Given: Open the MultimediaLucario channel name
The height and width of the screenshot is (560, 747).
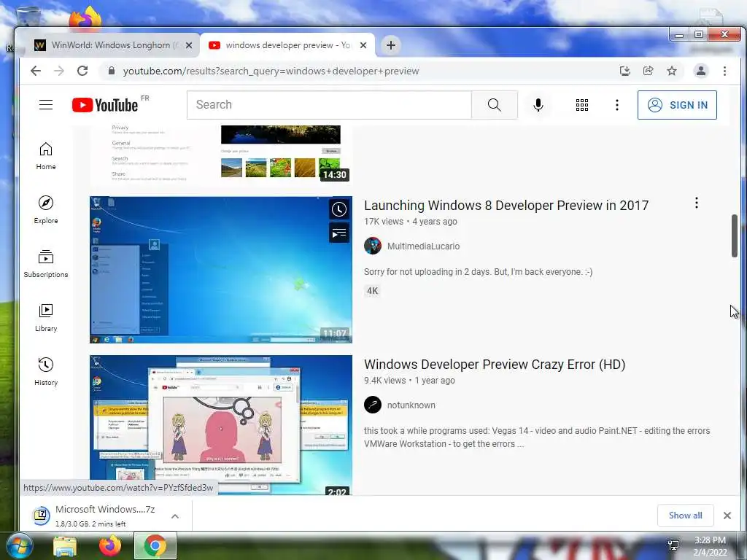Looking at the screenshot, I should pos(423,246).
